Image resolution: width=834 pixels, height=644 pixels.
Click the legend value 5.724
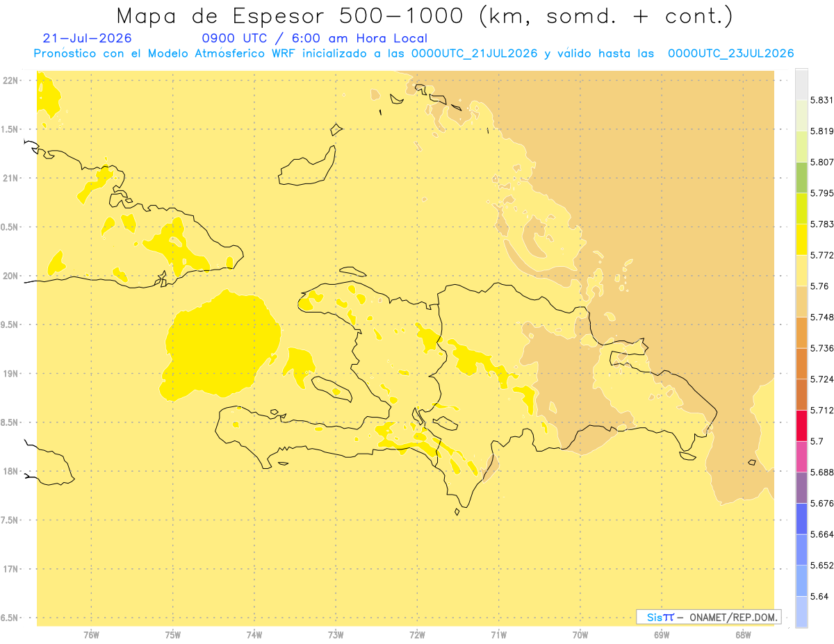821,379
